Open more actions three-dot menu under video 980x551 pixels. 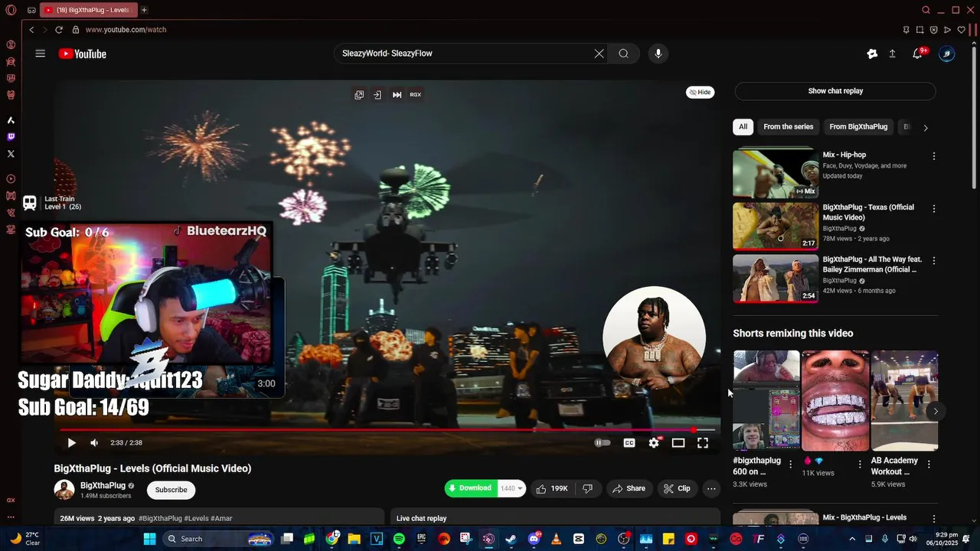711,488
